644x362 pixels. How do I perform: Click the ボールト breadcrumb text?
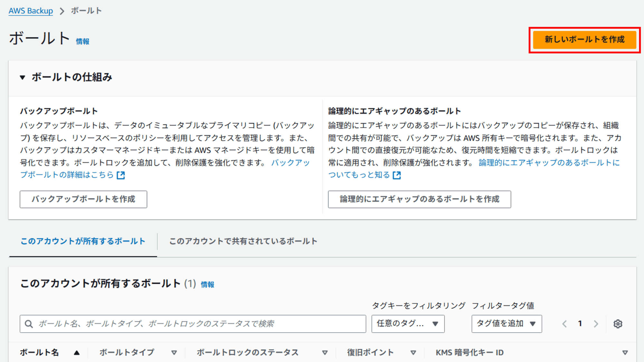tap(86, 11)
